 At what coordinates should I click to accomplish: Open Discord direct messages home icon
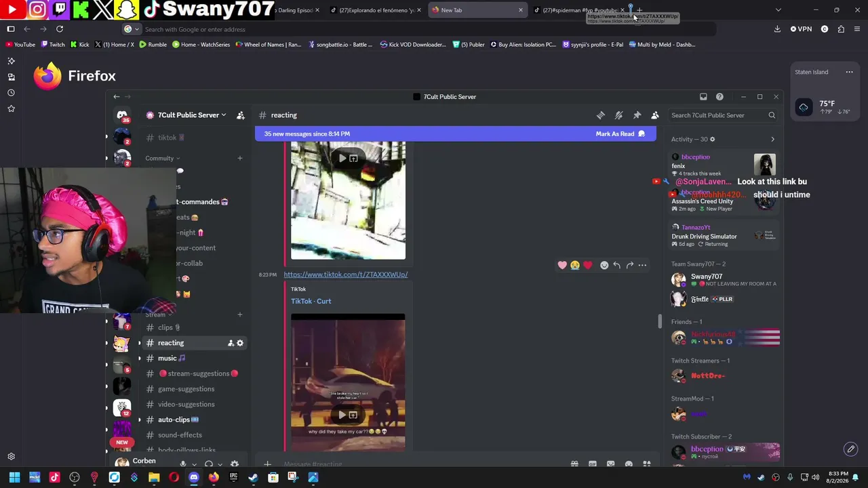122,115
